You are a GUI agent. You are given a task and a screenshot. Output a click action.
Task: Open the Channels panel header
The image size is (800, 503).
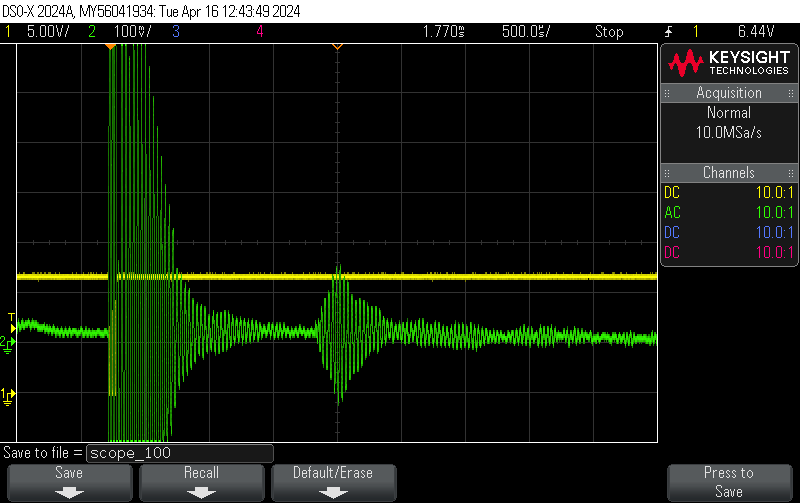pyautogui.click(x=728, y=173)
